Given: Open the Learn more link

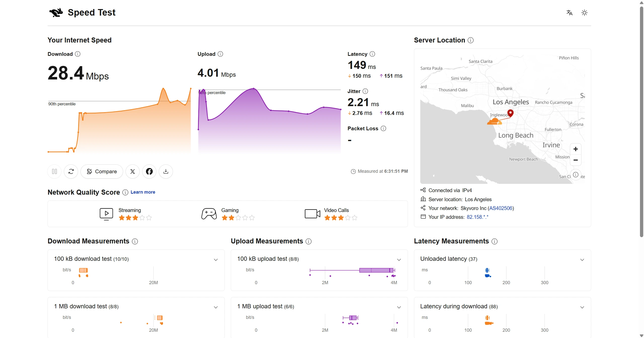Looking at the screenshot, I should 143,192.
